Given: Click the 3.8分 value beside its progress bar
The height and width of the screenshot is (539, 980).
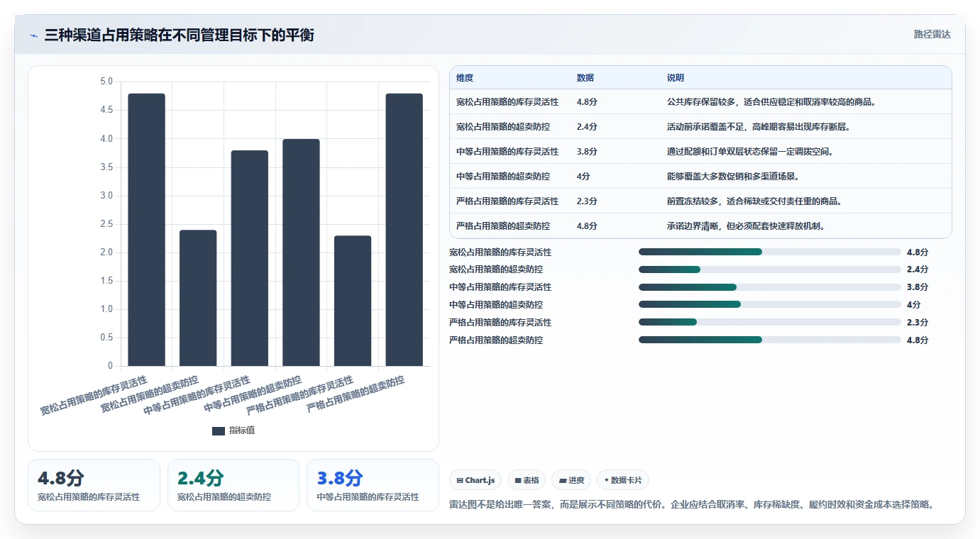Looking at the screenshot, I should pyautogui.click(x=918, y=287).
